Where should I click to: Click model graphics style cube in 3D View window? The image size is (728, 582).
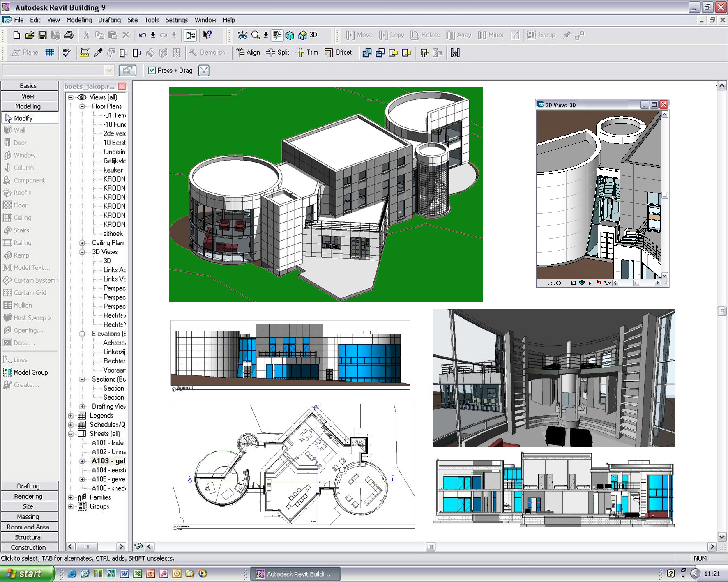582,283
